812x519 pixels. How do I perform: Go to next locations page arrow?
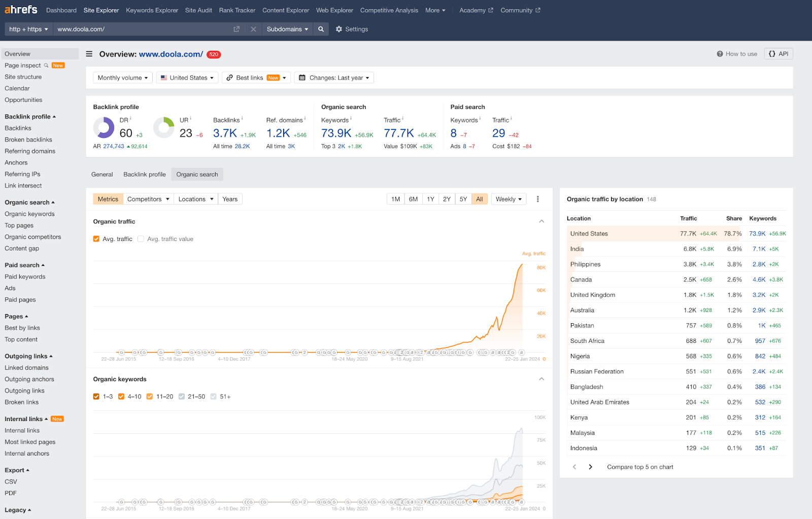(590, 467)
